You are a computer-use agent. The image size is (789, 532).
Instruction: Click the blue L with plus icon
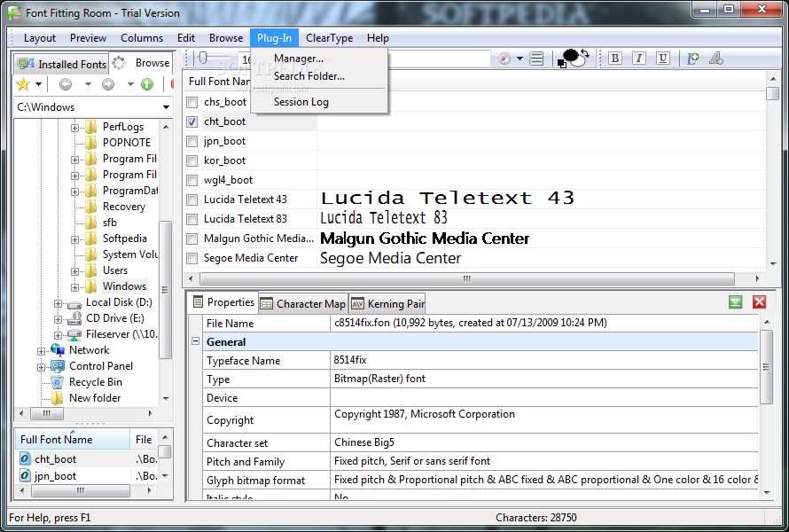pos(693,59)
